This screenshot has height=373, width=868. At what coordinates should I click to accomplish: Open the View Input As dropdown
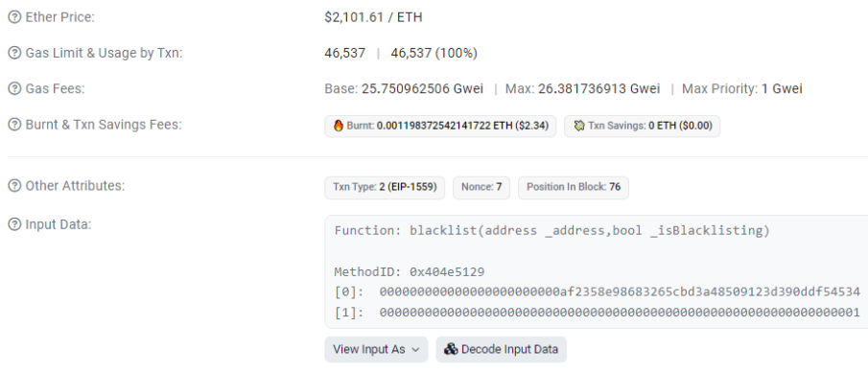(376, 349)
